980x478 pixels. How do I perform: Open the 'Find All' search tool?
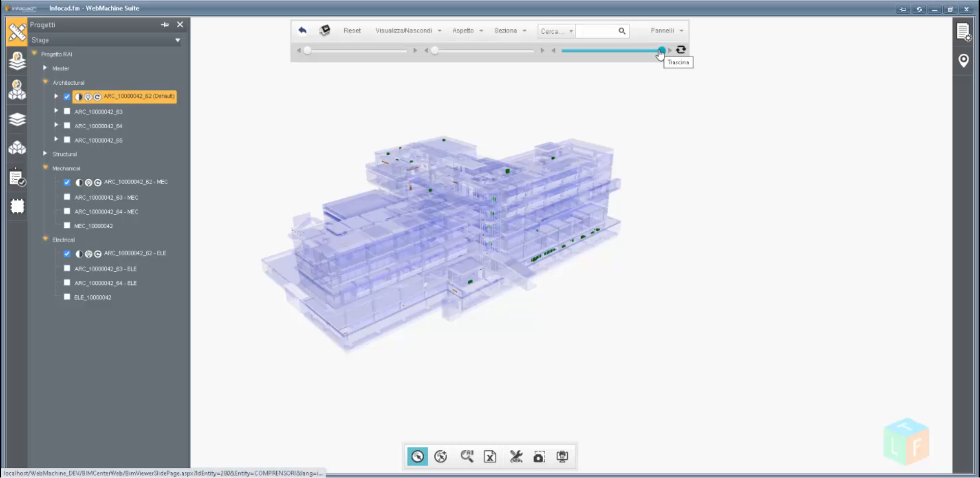pyautogui.click(x=467, y=457)
